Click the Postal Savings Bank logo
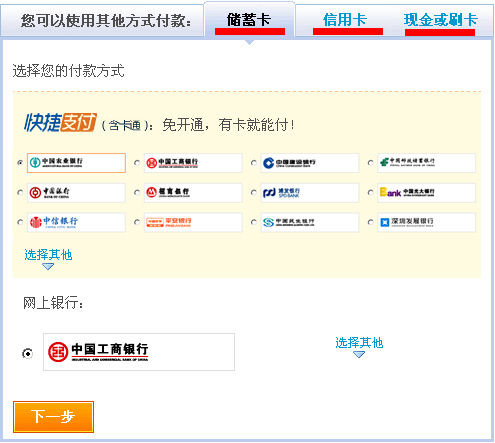Screen dimensions: 495x443 coord(426,163)
